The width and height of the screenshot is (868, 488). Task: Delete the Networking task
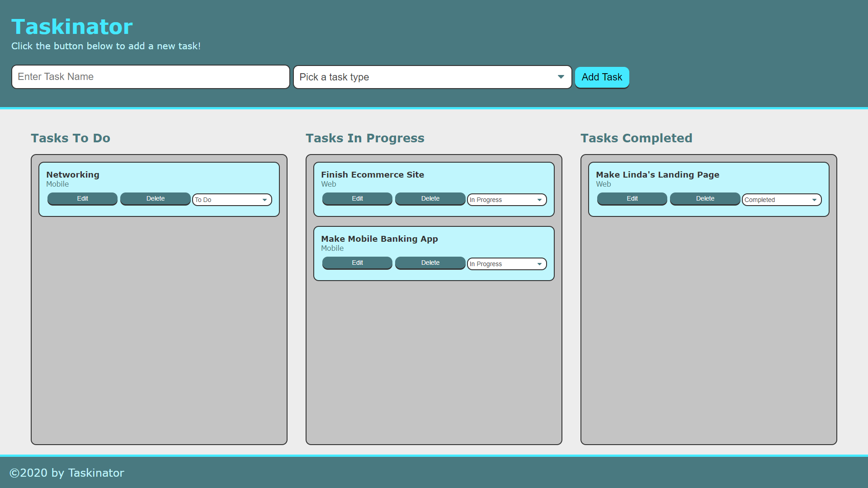point(155,199)
